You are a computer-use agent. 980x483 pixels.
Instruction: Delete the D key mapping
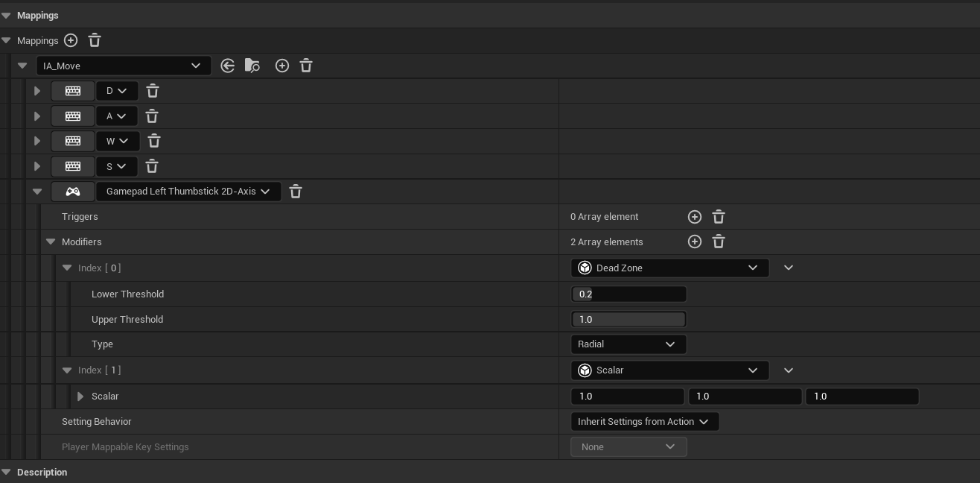click(153, 91)
